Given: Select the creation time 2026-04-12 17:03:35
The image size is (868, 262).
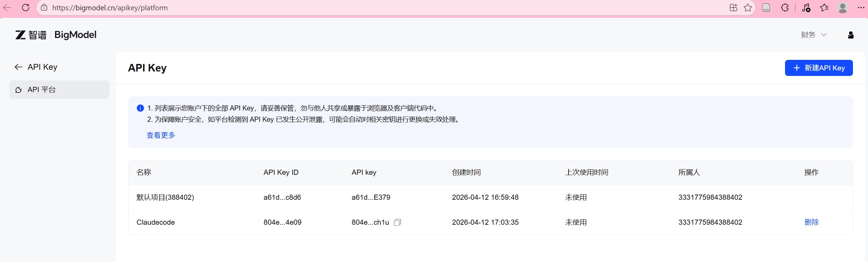Looking at the screenshot, I should pyautogui.click(x=485, y=222).
